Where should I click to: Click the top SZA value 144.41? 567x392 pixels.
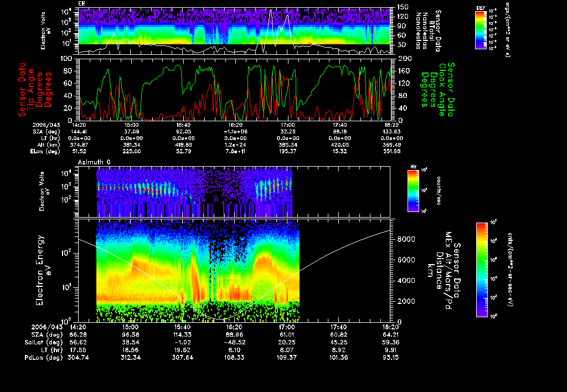(79, 132)
